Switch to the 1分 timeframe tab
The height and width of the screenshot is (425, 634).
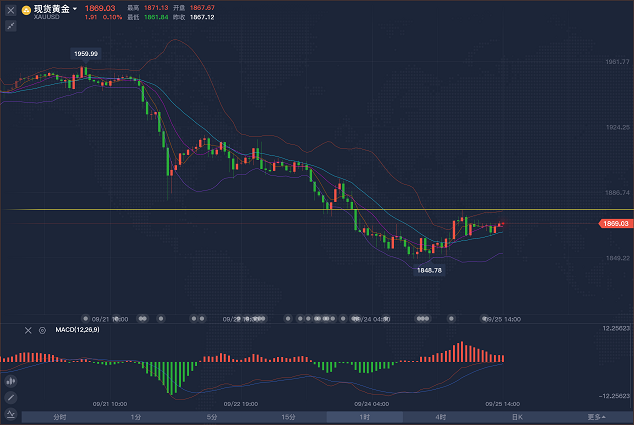135,417
